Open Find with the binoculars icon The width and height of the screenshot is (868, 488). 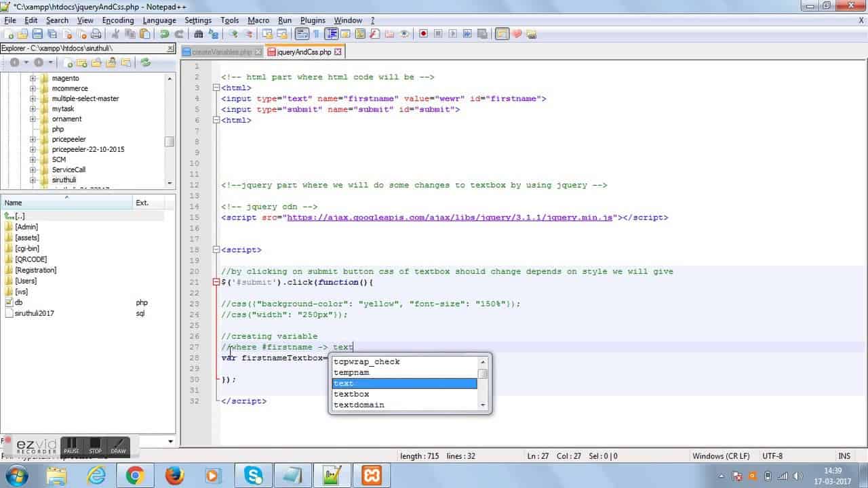[199, 34]
